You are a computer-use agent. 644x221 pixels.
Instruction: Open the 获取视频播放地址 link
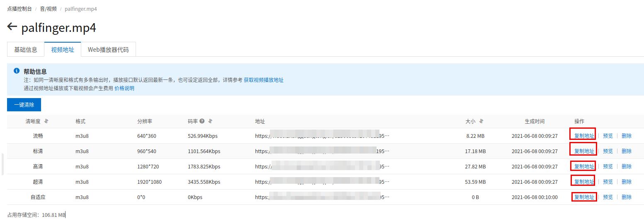[263, 80]
